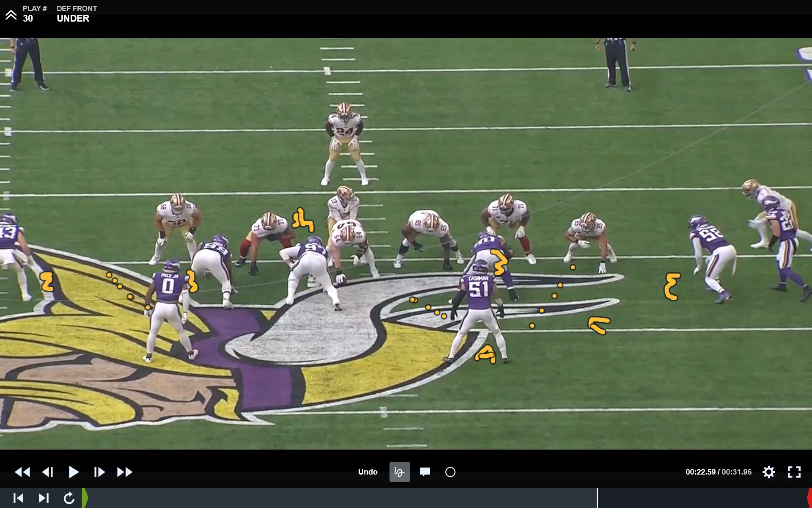This screenshot has width=812, height=508.
Task: Click the 00:22.59 / 00:31.96 timecode
Action: click(x=719, y=472)
